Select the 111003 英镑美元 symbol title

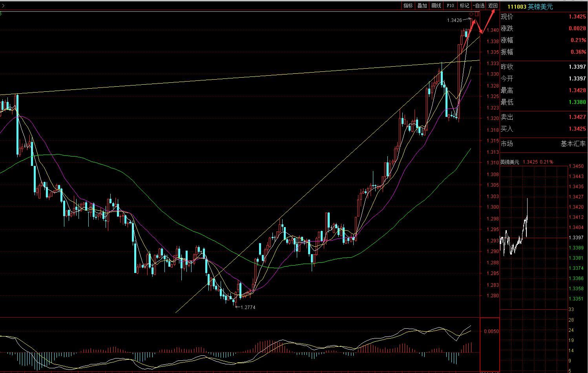(x=530, y=7)
